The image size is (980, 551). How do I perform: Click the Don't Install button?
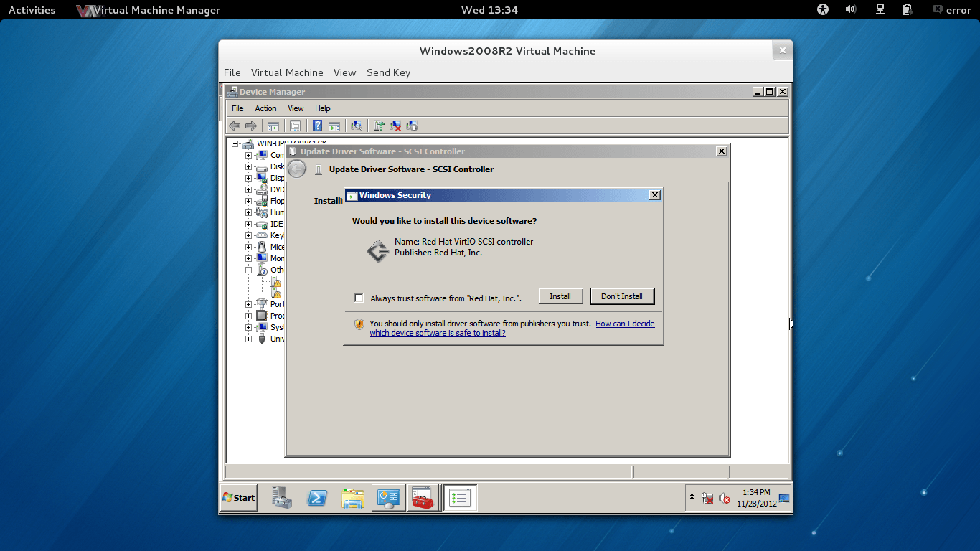(622, 296)
